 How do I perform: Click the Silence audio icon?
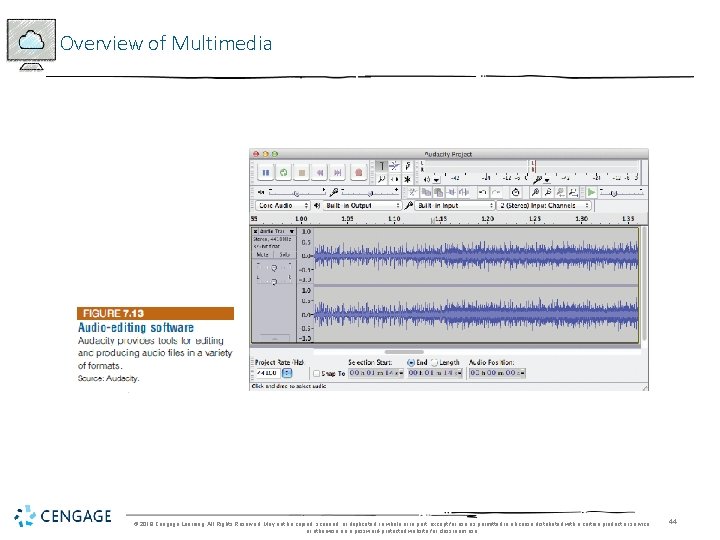pyautogui.click(x=464, y=192)
